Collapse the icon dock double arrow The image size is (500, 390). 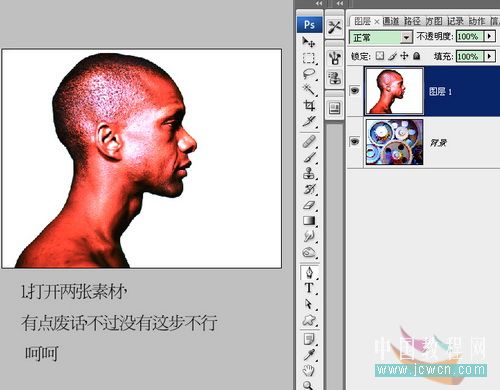(340, 3)
